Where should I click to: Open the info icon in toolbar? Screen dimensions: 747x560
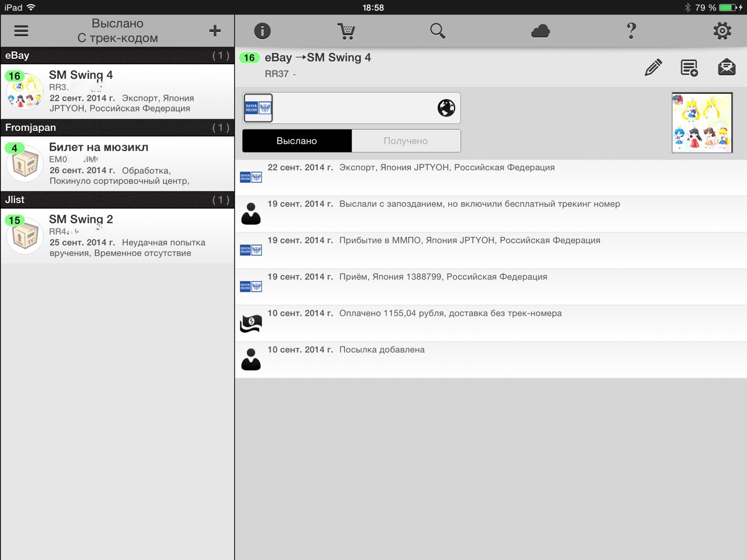click(263, 31)
